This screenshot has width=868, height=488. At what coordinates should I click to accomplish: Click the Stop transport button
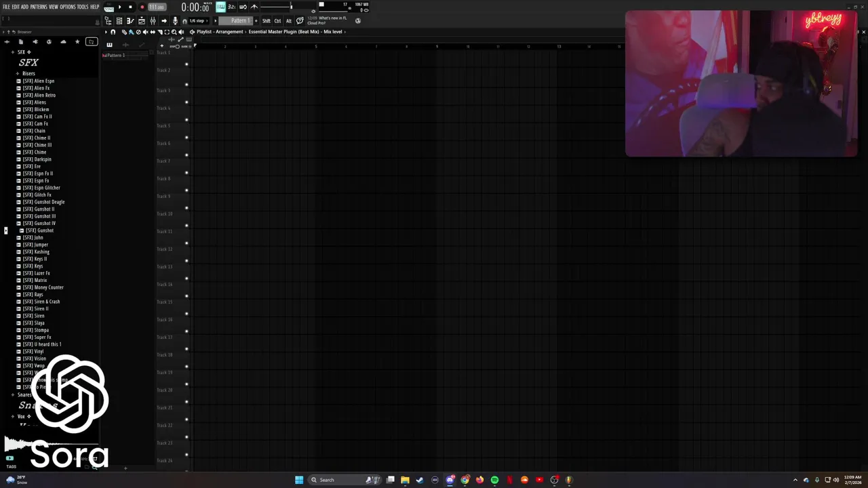click(130, 7)
